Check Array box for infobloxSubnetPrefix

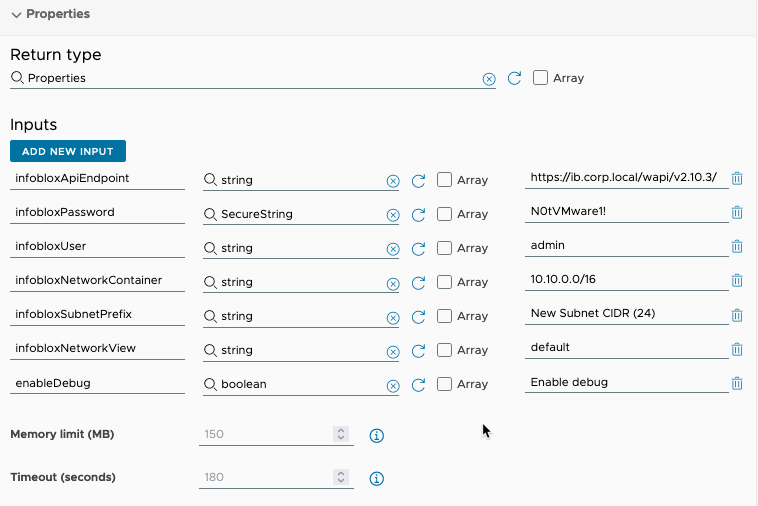[445, 316]
